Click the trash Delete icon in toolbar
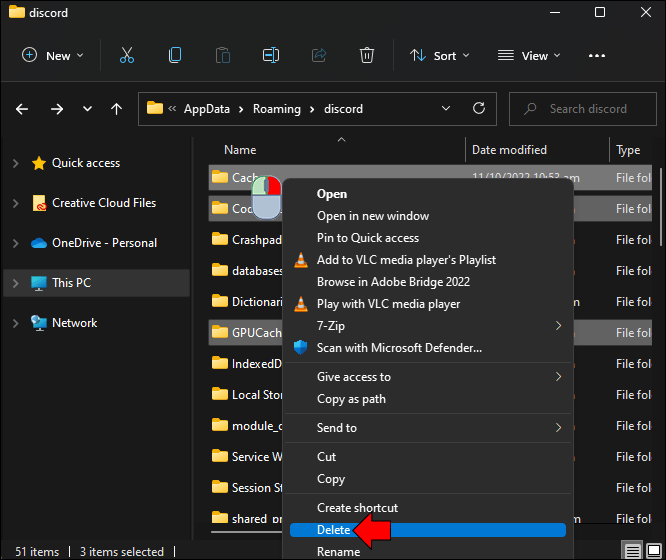This screenshot has height=560, width=666. point(367,55)
